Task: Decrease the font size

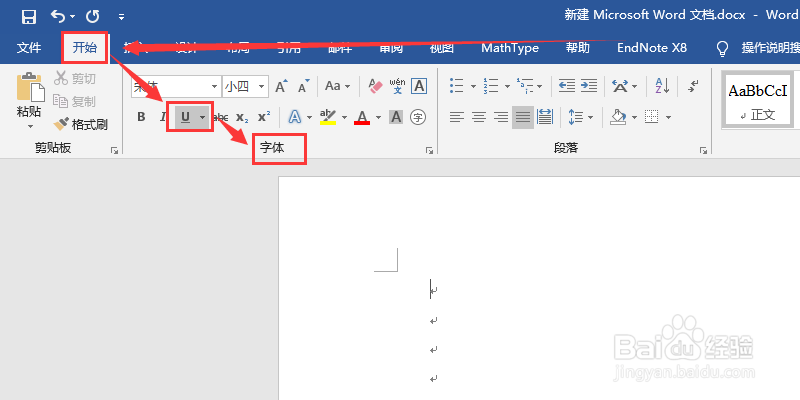Action: coord(304,86)
